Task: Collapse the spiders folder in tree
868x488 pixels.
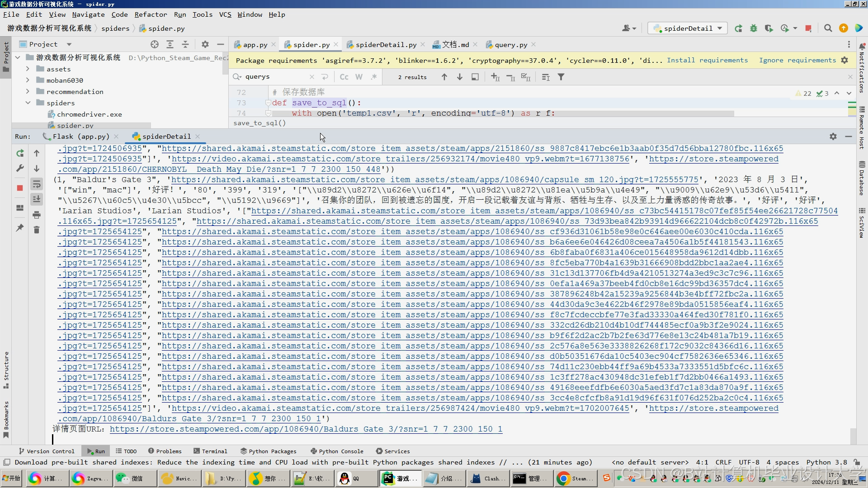Action: coord(28,103)
